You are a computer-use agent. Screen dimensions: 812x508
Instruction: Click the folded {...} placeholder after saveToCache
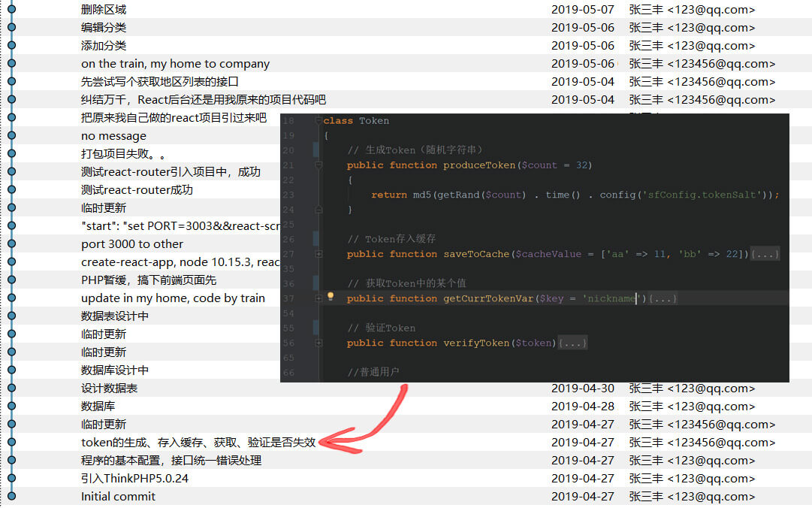point(765,254)
